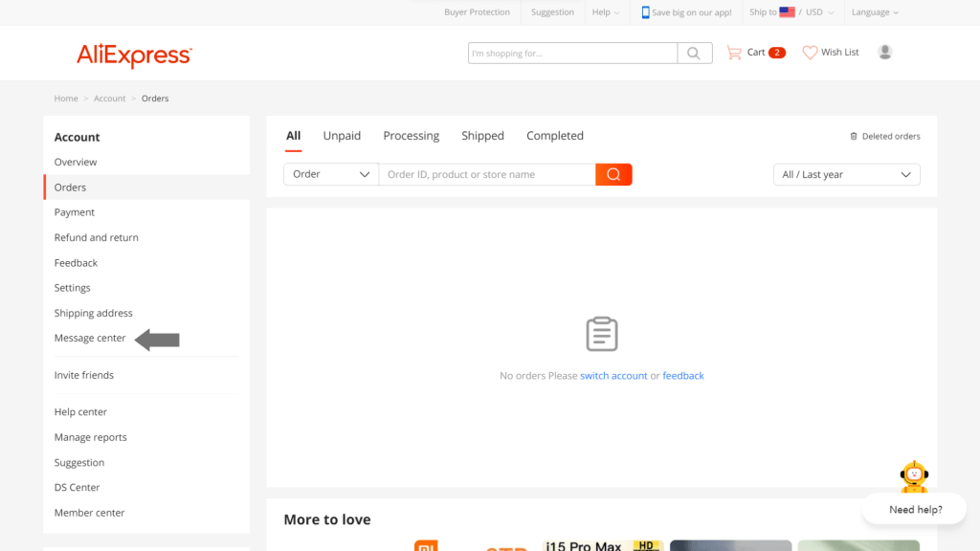Go to Home breadcrumb
The width and height of the screenshot is (980, 551).
click(66, 99)
